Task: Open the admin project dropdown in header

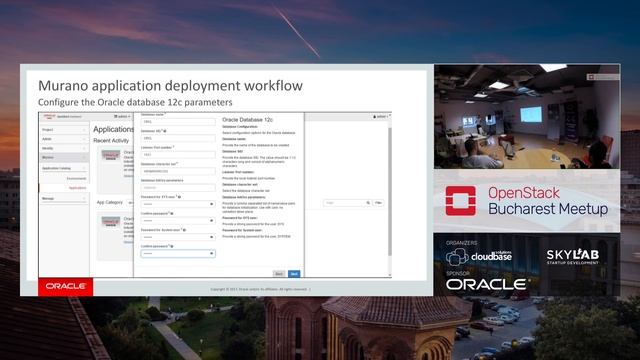Action: [122, 117]
